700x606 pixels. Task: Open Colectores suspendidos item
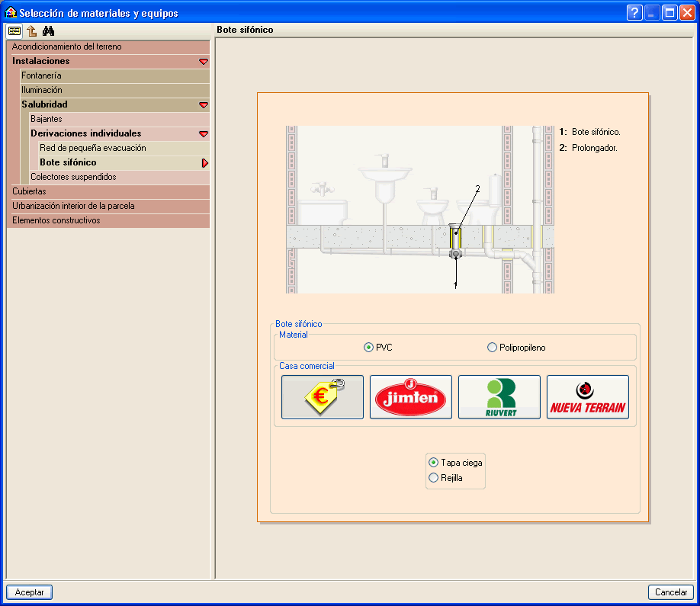click(120, 177)
